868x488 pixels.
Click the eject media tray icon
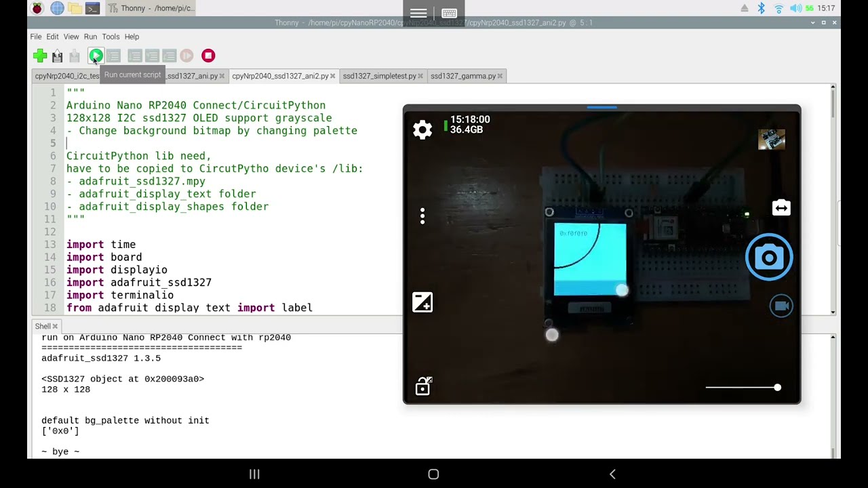(745, 8)
